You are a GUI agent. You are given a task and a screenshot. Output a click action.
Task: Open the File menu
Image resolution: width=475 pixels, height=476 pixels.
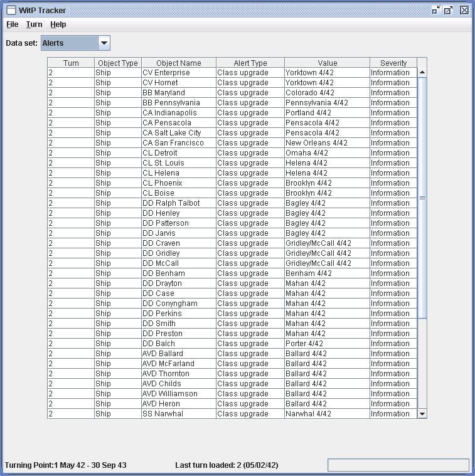tap(12, 24)
